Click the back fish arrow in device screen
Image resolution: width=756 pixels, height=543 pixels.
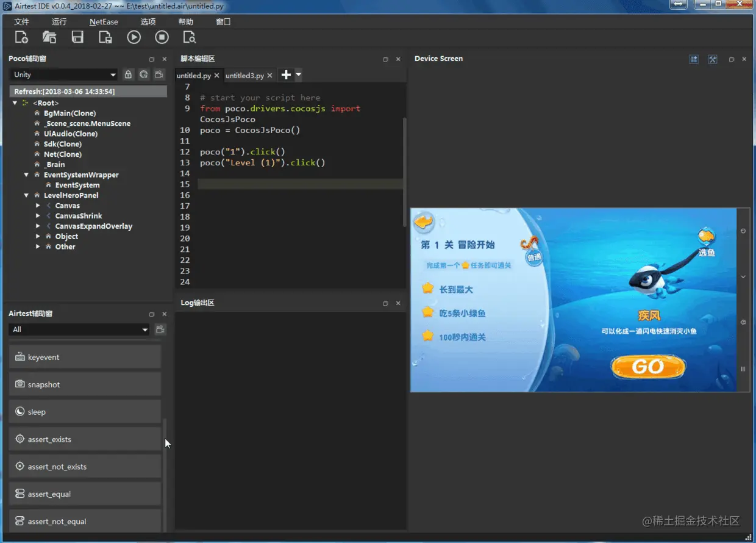click(424, 221)
